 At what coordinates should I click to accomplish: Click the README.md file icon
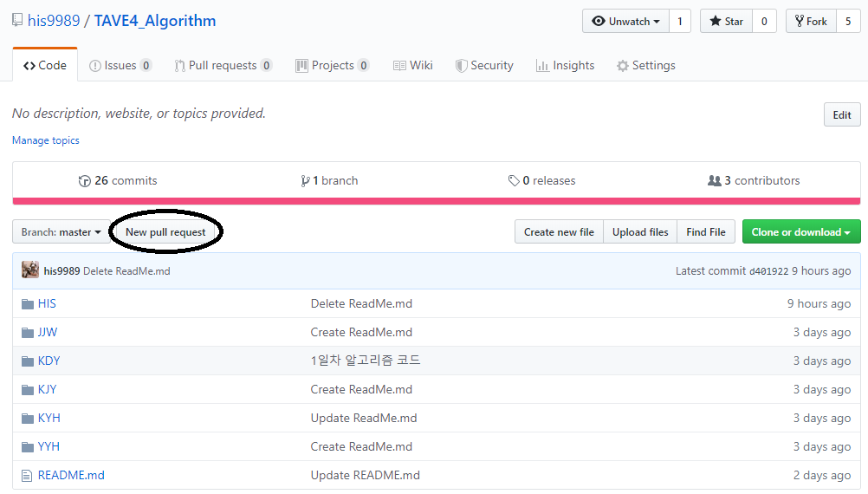point(27,476)
